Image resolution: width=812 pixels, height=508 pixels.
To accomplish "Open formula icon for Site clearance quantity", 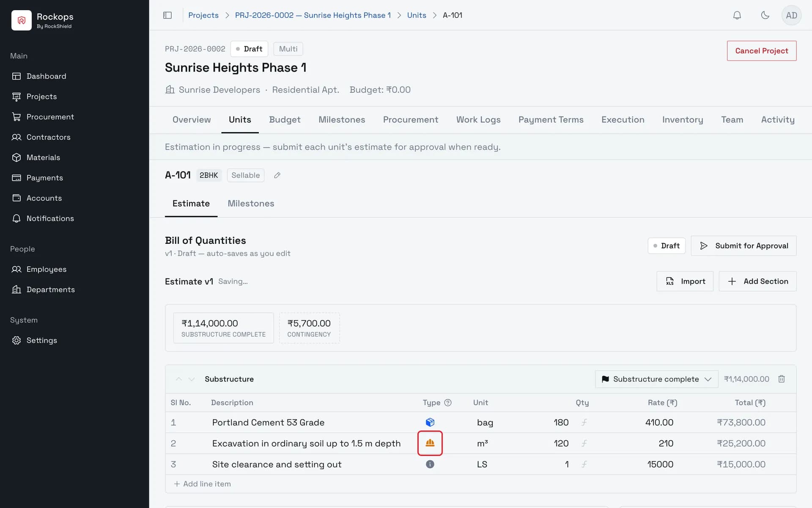I will click(x=584, y=464).
